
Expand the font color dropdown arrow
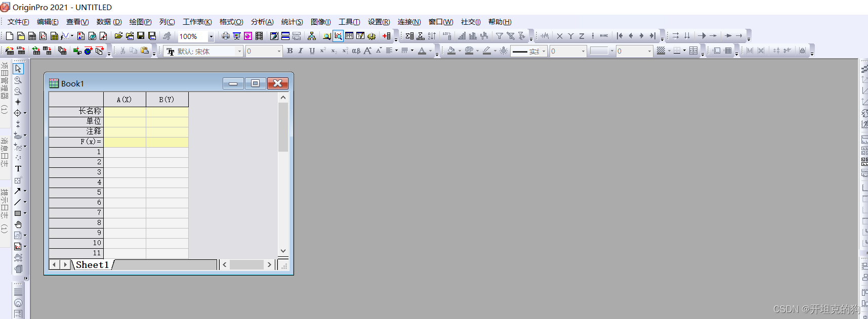point(431,51)
